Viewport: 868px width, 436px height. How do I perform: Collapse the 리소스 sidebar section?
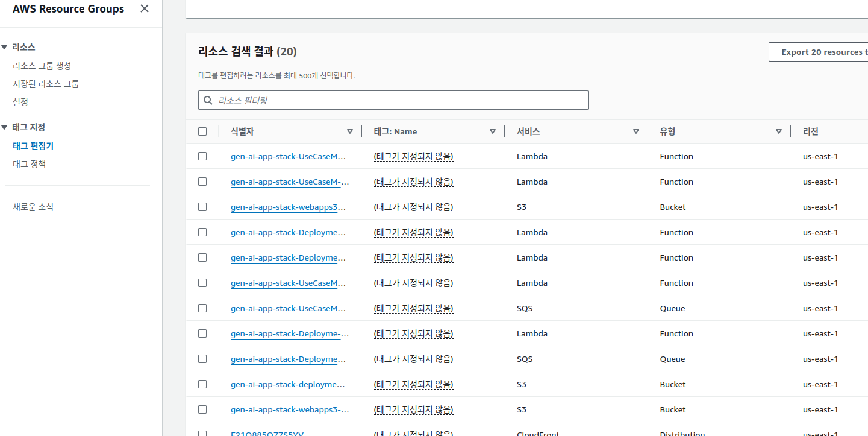5,47
